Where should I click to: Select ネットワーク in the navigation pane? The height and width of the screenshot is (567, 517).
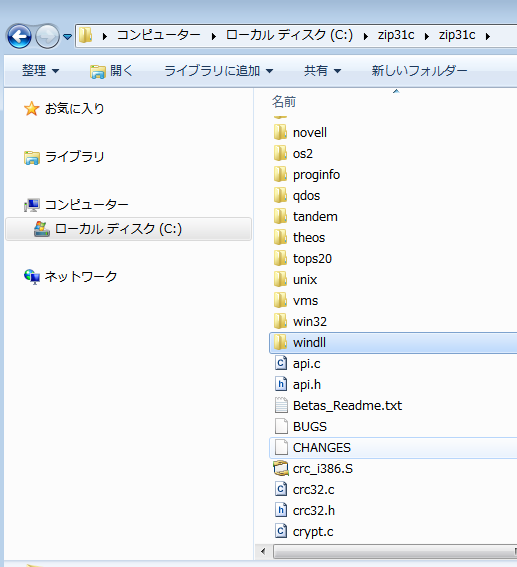[81, 276]
